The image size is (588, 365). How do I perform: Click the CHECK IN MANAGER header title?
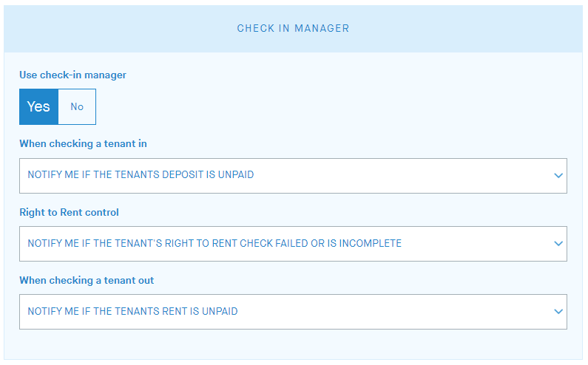click(x=293, y=28)
